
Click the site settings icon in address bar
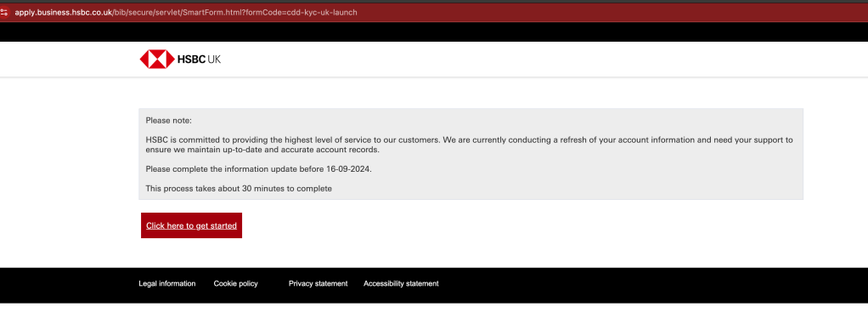pyautogui.click(x=4, y=12)
